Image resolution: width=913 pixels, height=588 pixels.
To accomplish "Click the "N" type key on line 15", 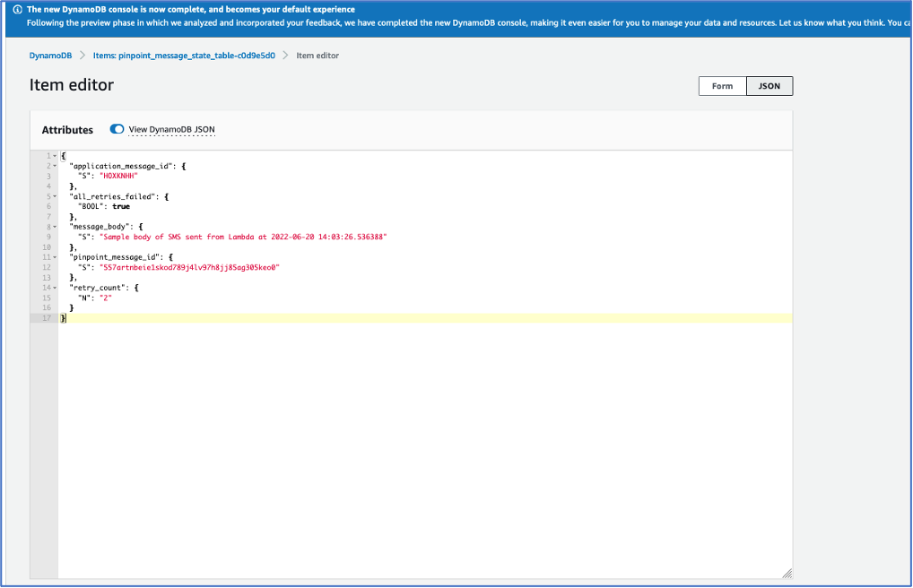I will point(84,298).
